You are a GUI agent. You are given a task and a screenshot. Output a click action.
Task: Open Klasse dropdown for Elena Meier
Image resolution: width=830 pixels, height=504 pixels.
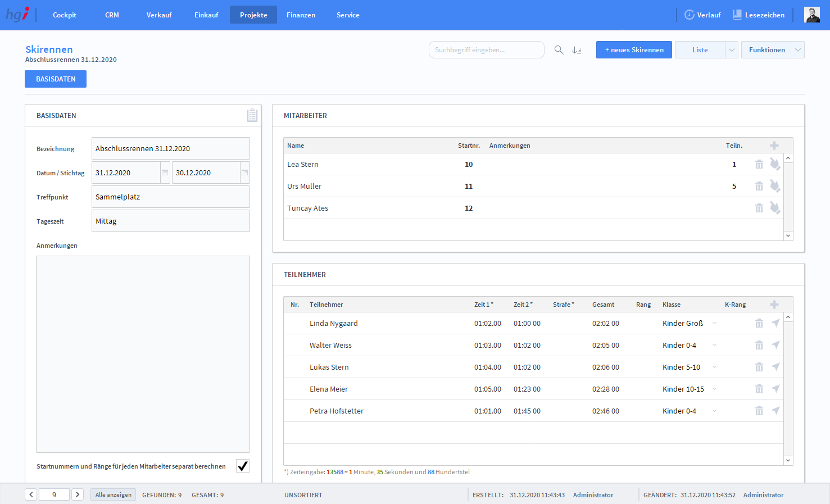[714, 389]
